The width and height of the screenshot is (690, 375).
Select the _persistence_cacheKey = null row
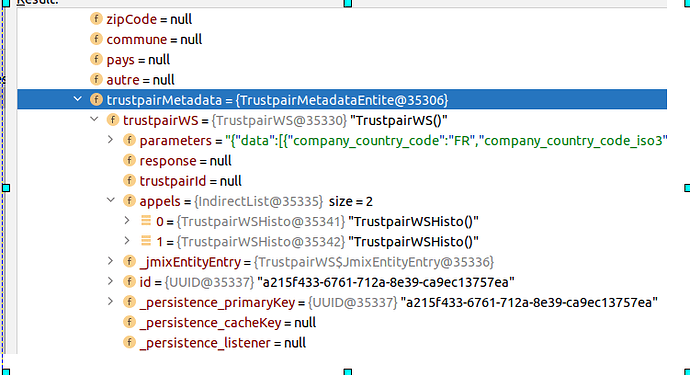click(228, 323)
